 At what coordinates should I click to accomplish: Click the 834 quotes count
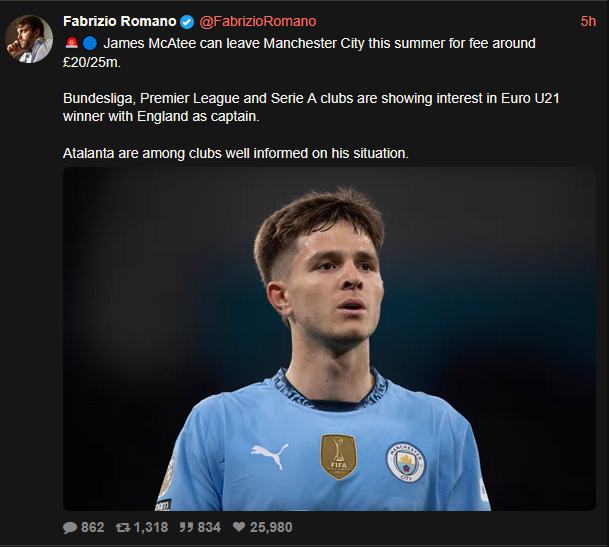pyautogui.click(x=209, y=527)
